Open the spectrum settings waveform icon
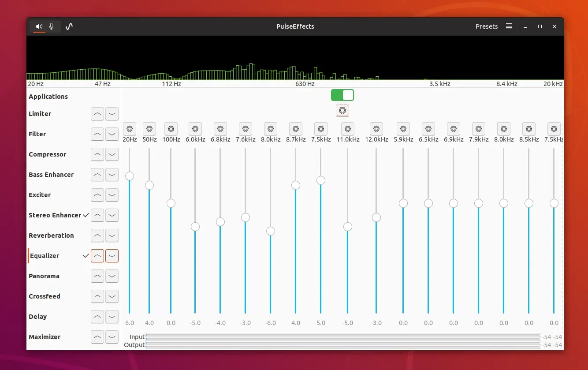Viewport: 588px width, 370px height. click(69, 26)
